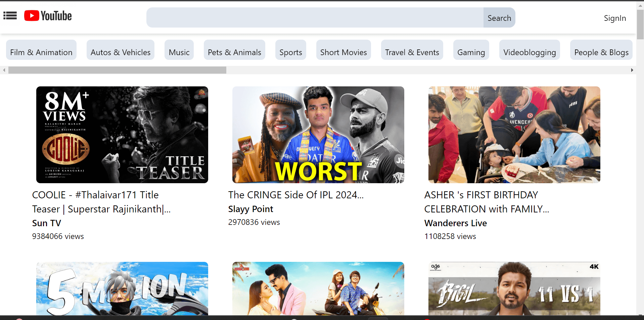Click the category bar right scroll arrow

pos(632,70)
